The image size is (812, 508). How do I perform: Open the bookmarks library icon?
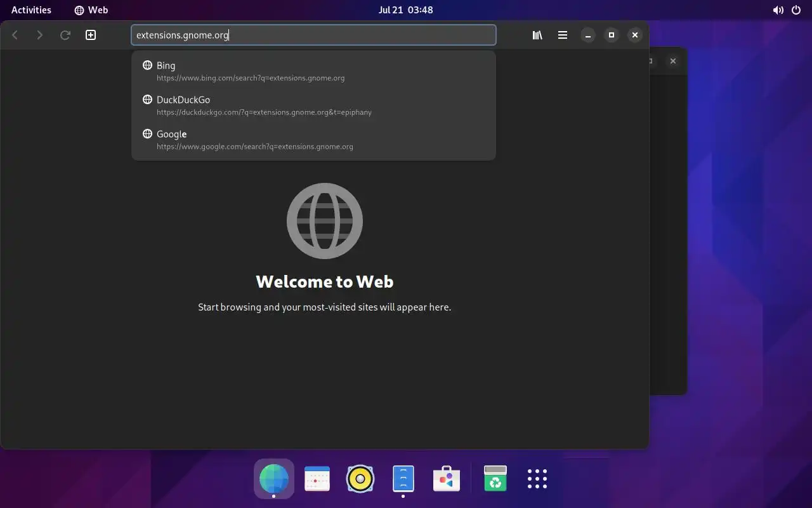tap(537, 35)
